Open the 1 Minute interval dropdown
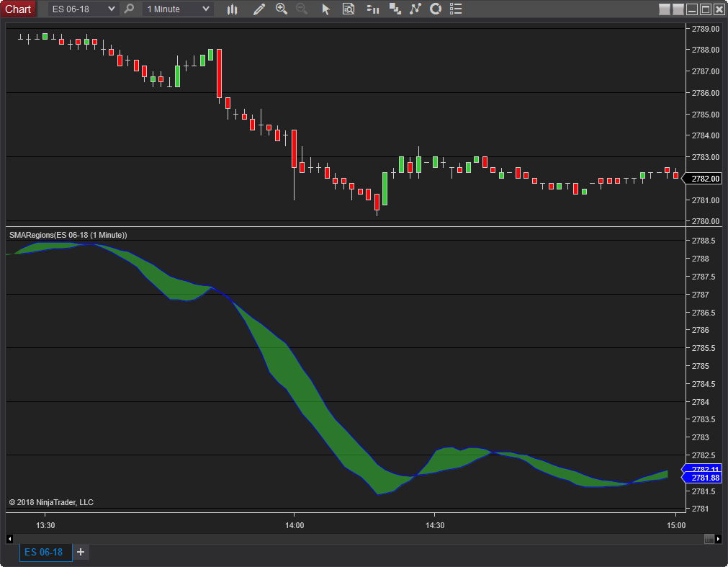Screen dimensions: 728x567 coord(179,9)
